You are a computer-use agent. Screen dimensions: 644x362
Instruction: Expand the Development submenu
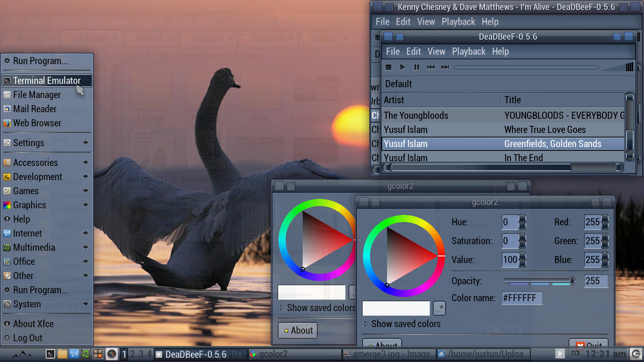point(47,177)
